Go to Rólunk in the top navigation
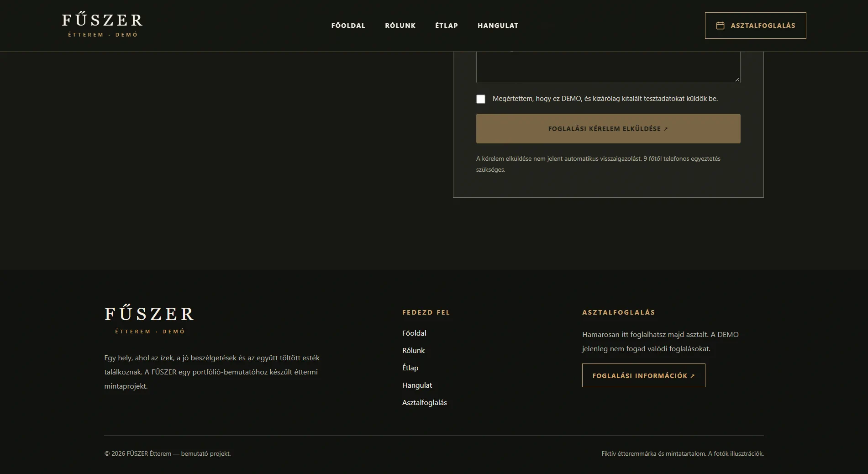This screenshot has width=868, height=474. [x=400, y=26]
